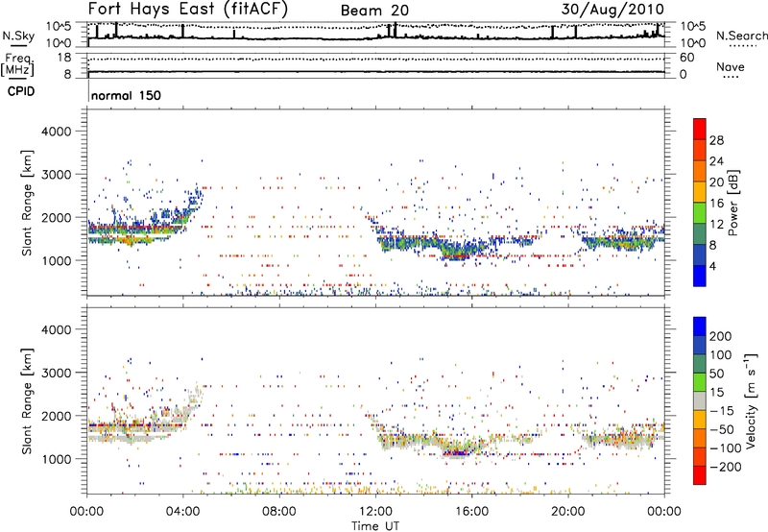Click the '60' Nave axis value
Screen dimensions: 768x532
[x=686, y=58]
